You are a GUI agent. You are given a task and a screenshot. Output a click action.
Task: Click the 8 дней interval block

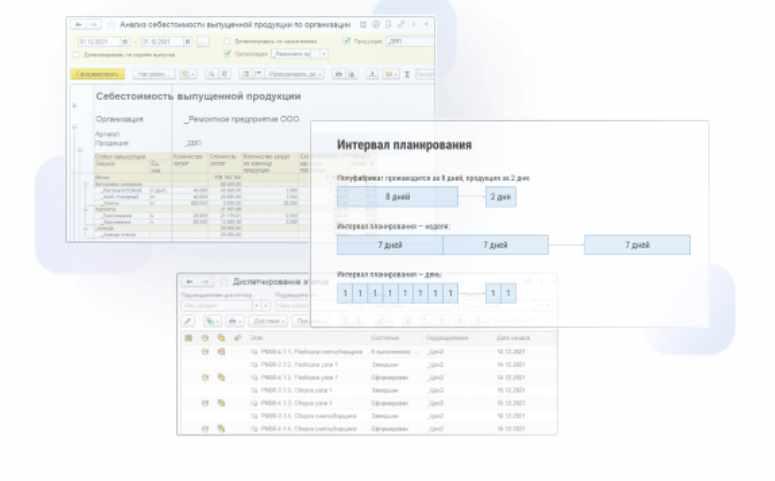397,197
